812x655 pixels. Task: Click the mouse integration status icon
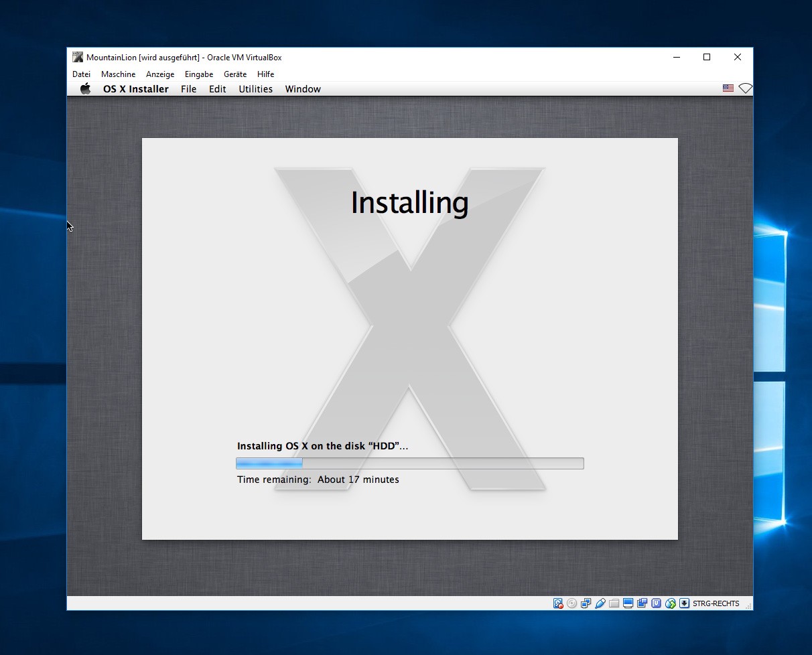click(671, 603)
